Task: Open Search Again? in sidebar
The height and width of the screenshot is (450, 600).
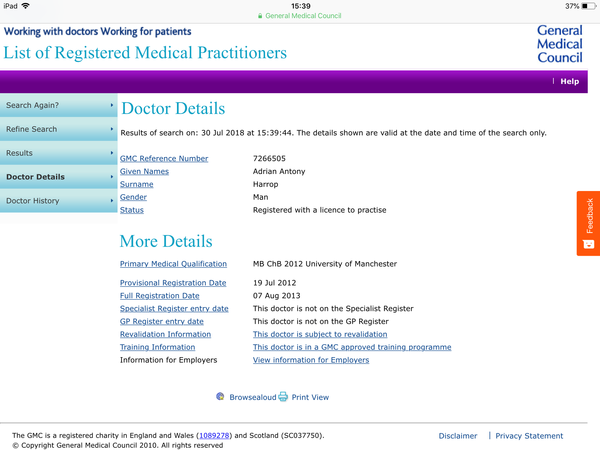Action: 59,105
